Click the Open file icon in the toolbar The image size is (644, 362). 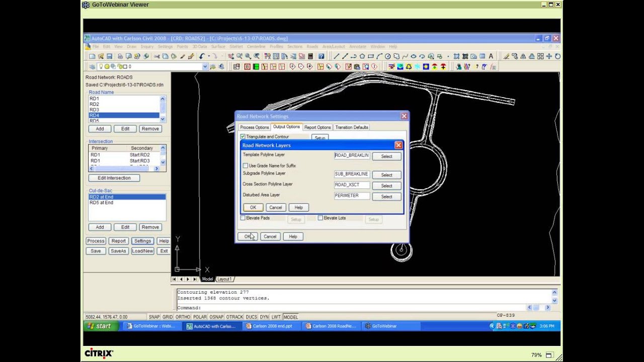click(101, 56)
